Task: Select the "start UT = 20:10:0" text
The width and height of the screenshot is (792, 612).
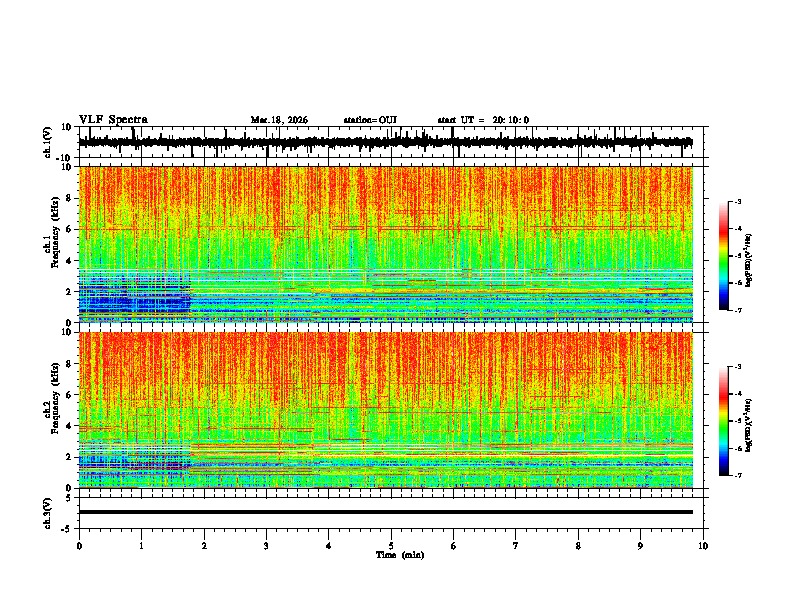Action: tap(483, 120)
